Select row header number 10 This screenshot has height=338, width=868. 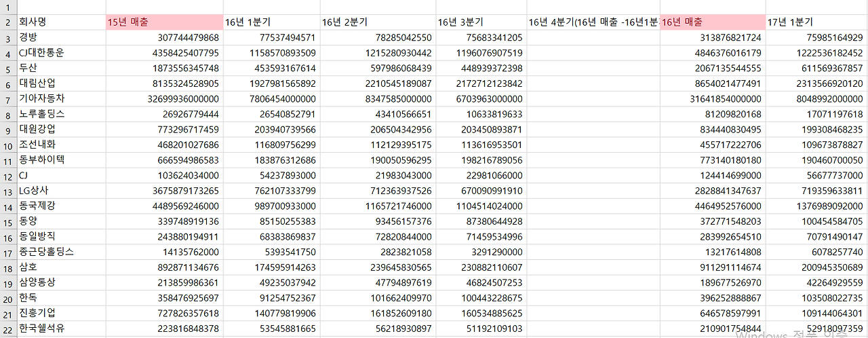click(x=8, y=145)
